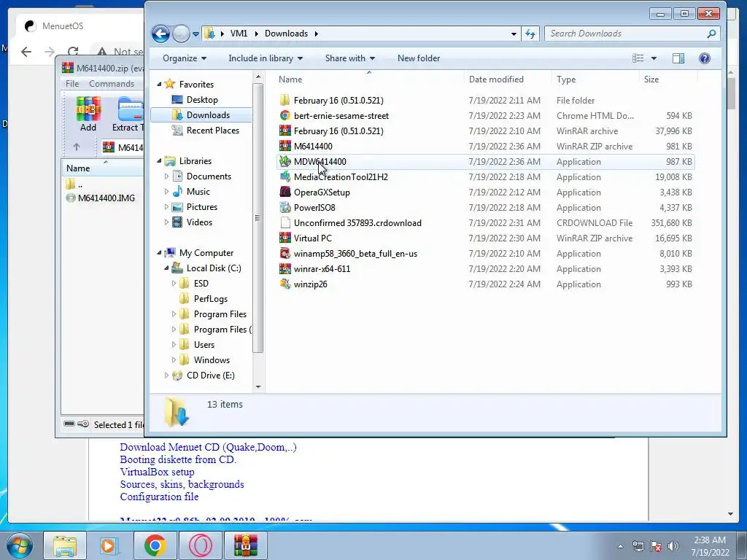Select the MDW6414400 application icon
The width and height of the screenshot is (747, 560).
(285, 161)
